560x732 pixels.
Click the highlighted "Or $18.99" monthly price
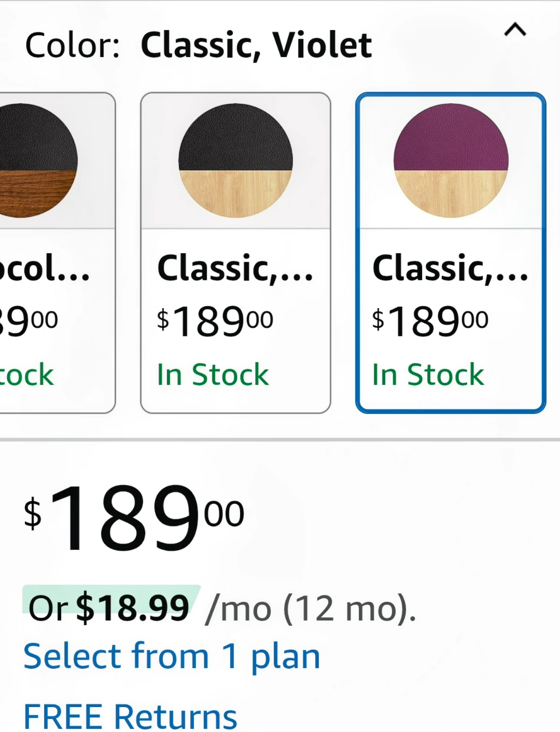point(109,607)
